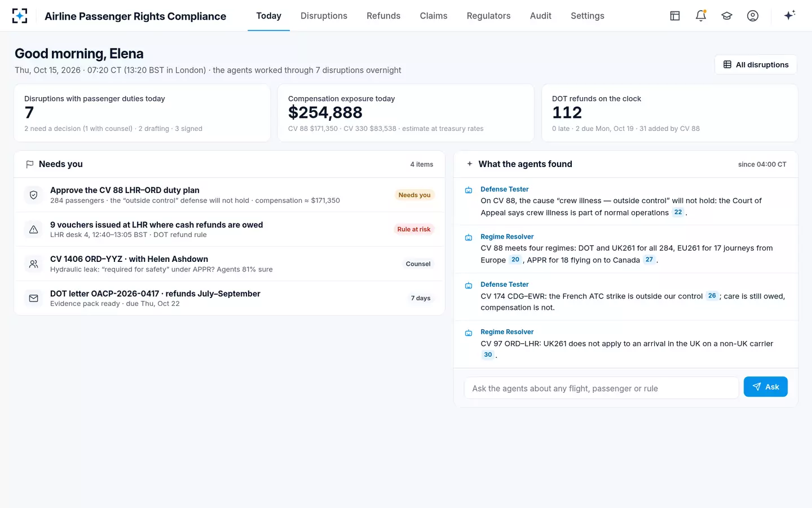Click the Counsel badge on CV 1406
The height and width of the screenshot is (508, 812).
[418, 264]
